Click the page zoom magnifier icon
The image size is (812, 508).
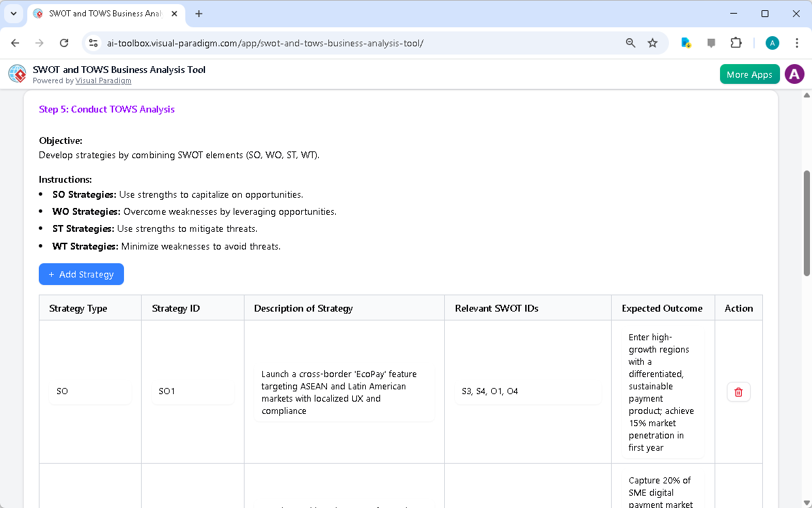point(630,42)
